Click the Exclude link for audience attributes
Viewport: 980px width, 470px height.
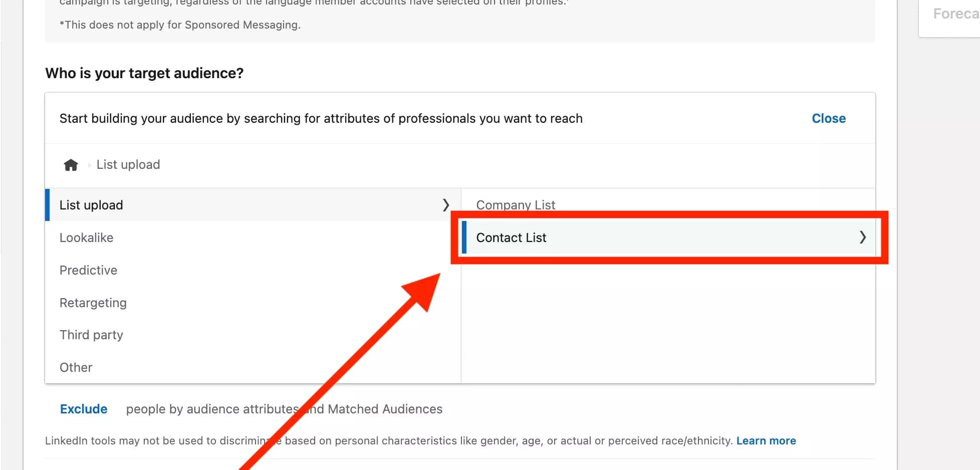(83, 409)
